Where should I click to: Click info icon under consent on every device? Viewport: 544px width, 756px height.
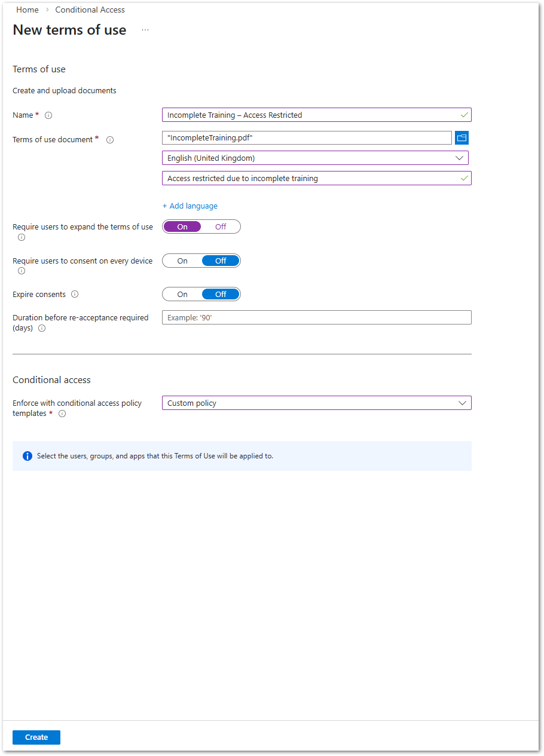click(x=22, y=271)
